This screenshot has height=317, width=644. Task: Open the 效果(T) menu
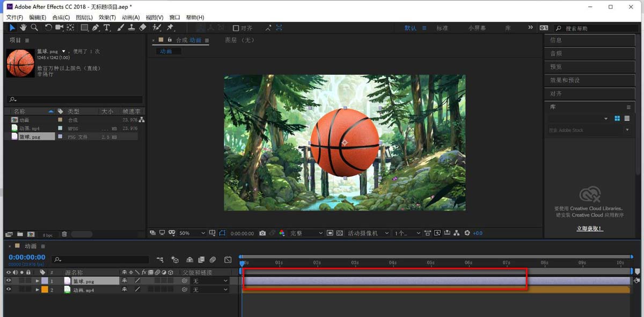(108, 18)
